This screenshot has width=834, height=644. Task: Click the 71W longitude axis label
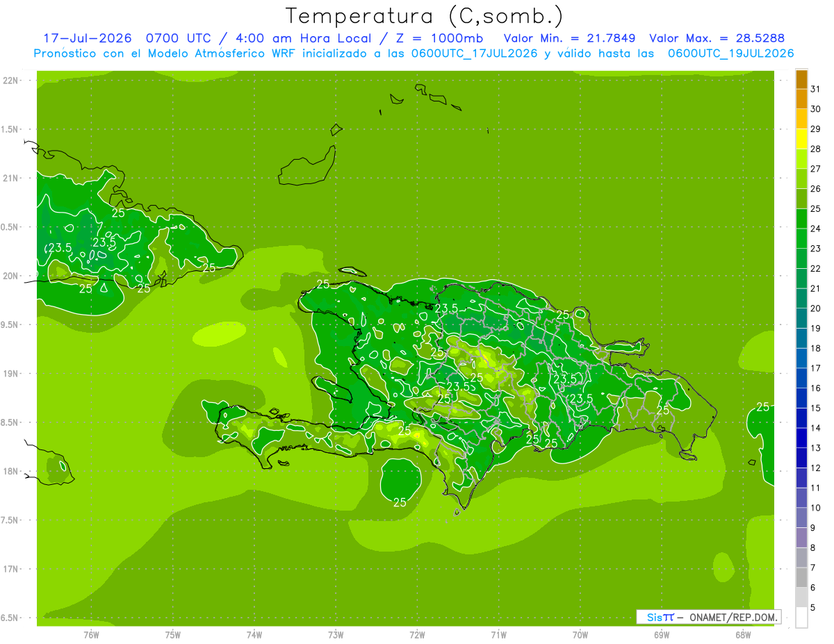498,634
